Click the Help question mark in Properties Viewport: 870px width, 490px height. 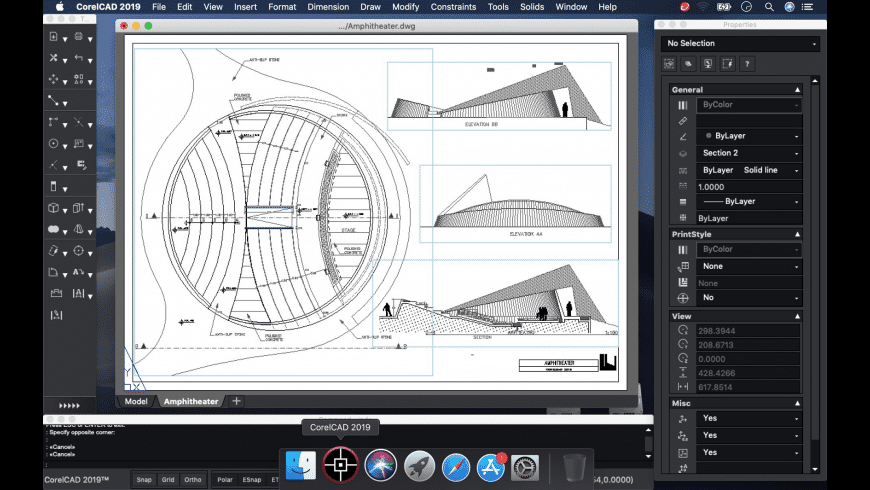(x=746, y=64)
